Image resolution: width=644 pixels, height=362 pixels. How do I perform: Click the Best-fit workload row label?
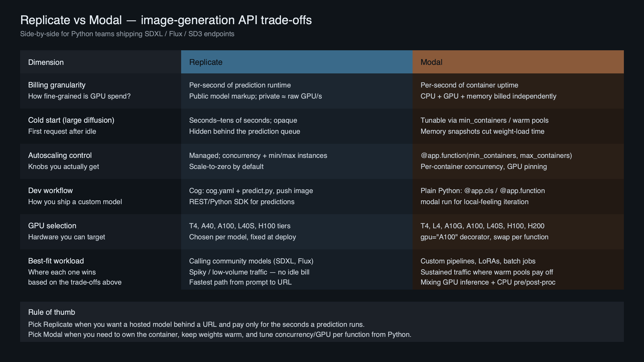click(56, 261)
